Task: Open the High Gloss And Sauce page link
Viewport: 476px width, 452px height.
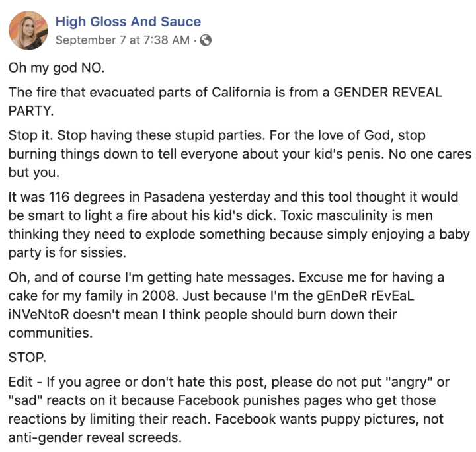Action: [128, 22]
